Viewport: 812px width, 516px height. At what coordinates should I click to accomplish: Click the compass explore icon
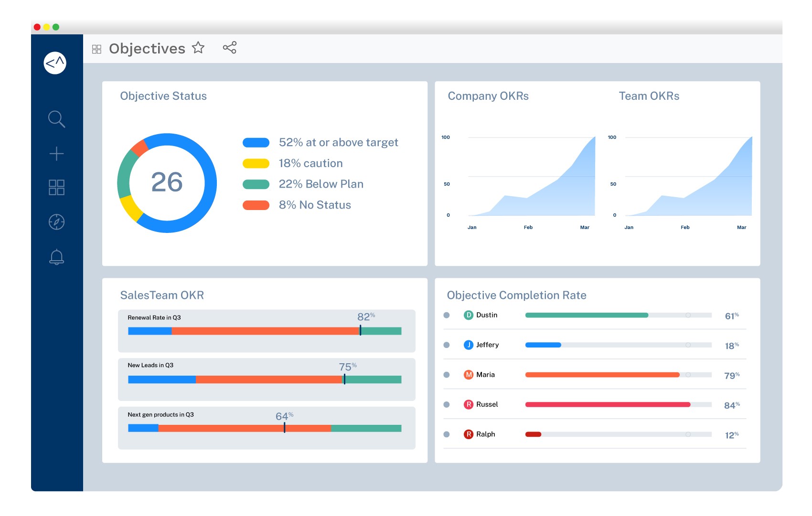[x=56, y=222]
